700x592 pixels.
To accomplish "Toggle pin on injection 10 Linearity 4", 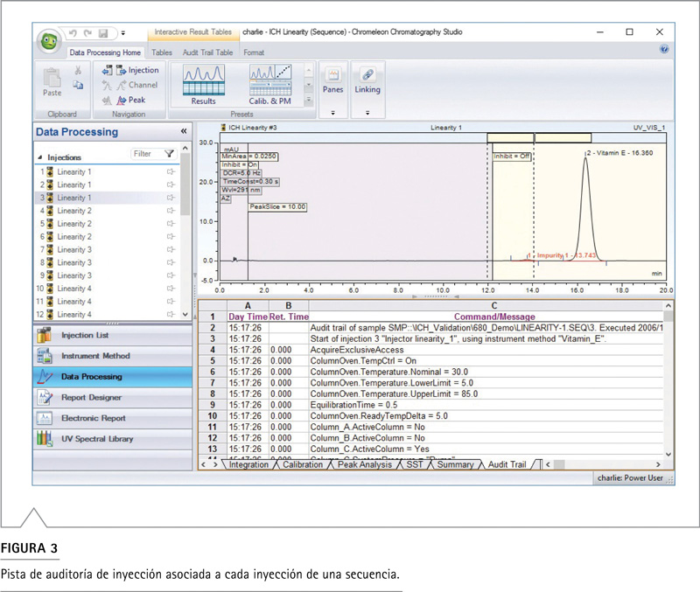I will 171,289.
